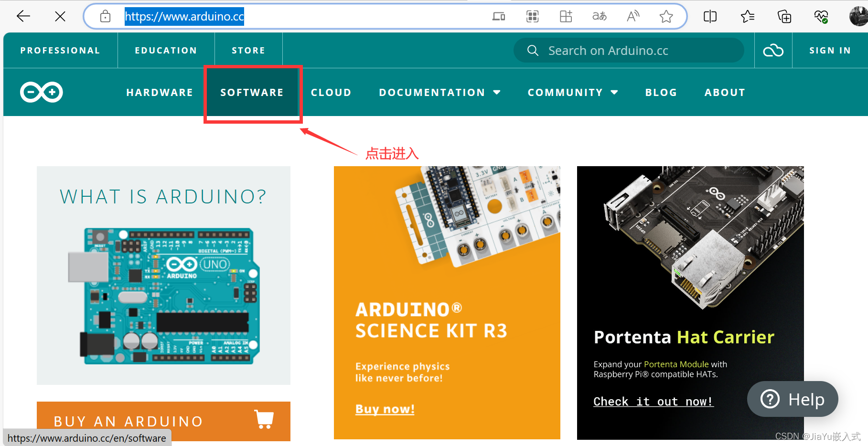Open the favorites list icon

click(748, 16)
